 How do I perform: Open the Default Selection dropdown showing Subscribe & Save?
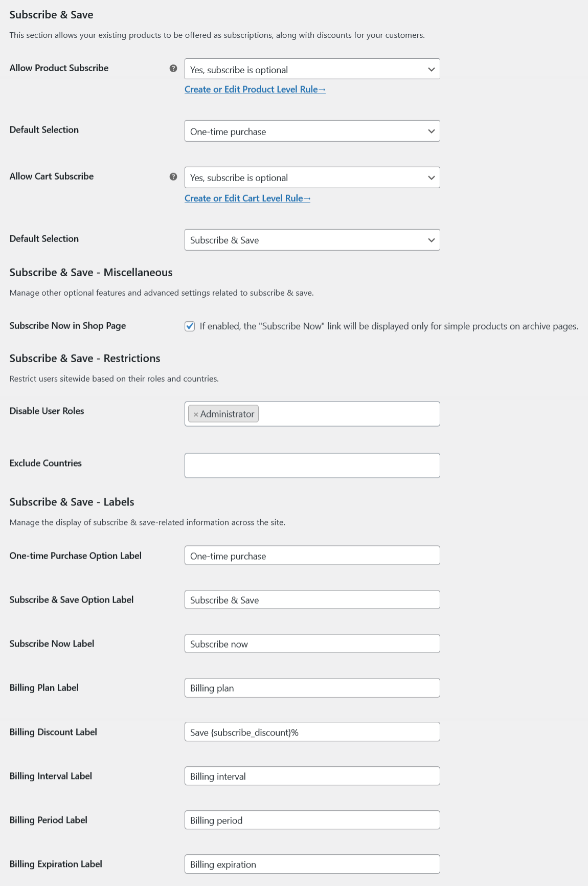pos(312,239)
